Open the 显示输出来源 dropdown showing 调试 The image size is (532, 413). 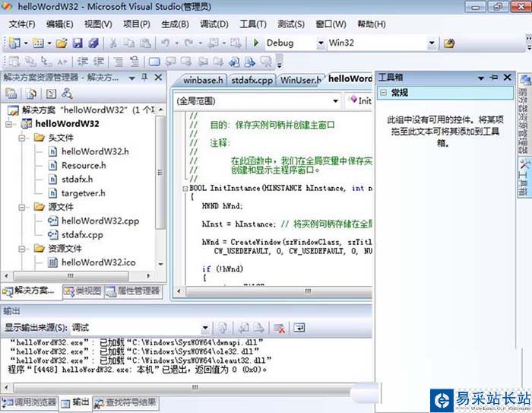pos(205,328)
